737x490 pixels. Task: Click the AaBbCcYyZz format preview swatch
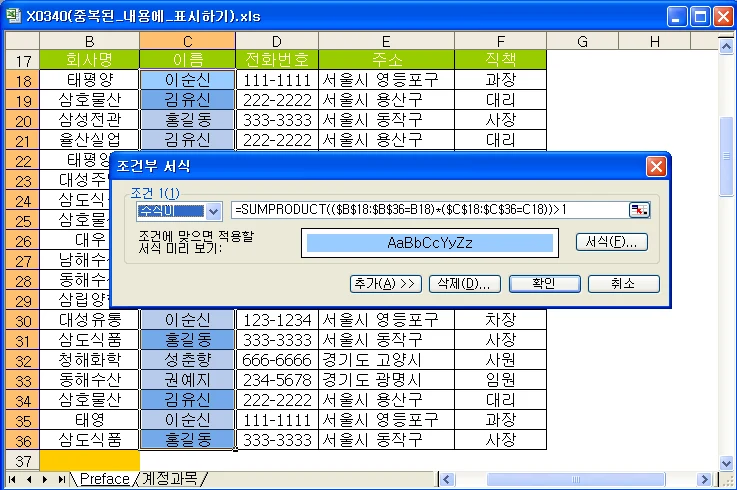pos(430,243)
